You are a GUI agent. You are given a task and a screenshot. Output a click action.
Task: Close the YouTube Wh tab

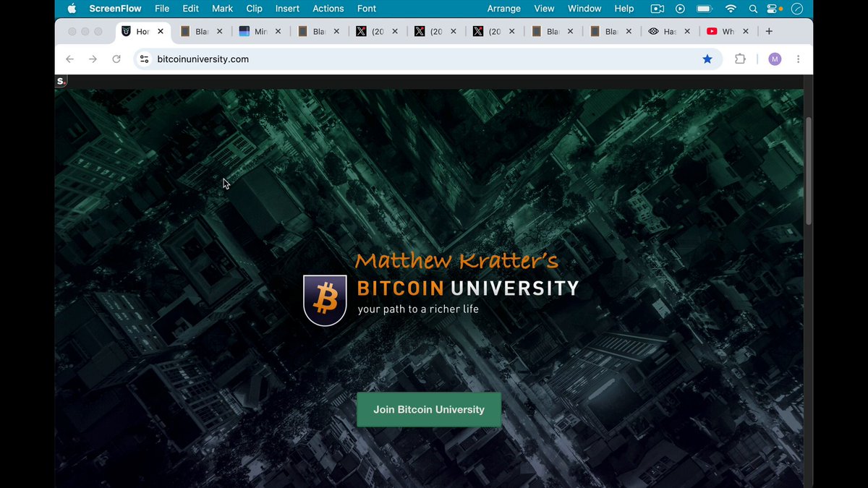746,32
